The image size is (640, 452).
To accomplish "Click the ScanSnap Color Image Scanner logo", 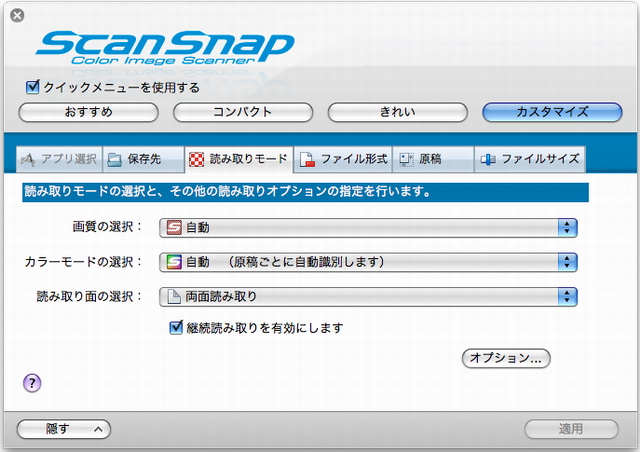I will (x=165, y=48).
